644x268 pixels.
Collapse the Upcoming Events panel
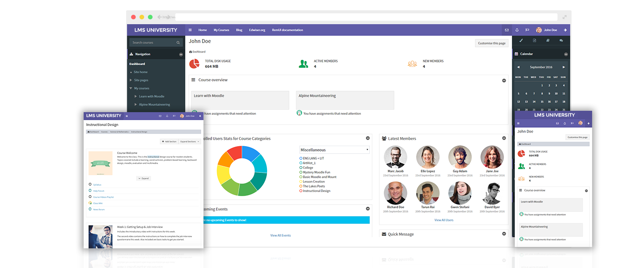pos(368,209)
